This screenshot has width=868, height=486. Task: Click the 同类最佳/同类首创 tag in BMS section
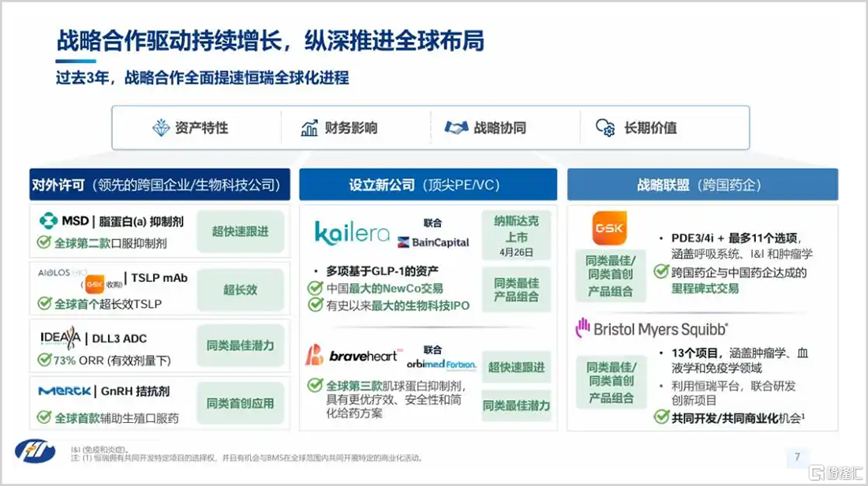[612, 382]
